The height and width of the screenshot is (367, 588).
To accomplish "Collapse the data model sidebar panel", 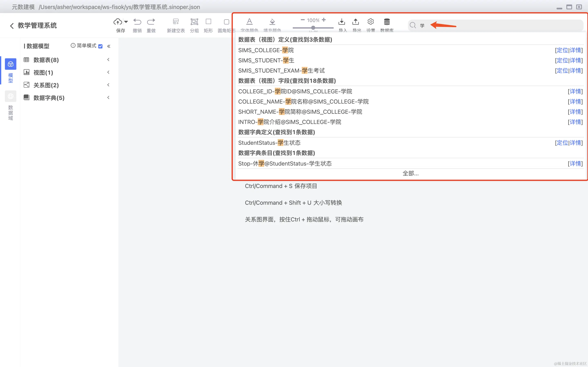I will coord(109,46).
